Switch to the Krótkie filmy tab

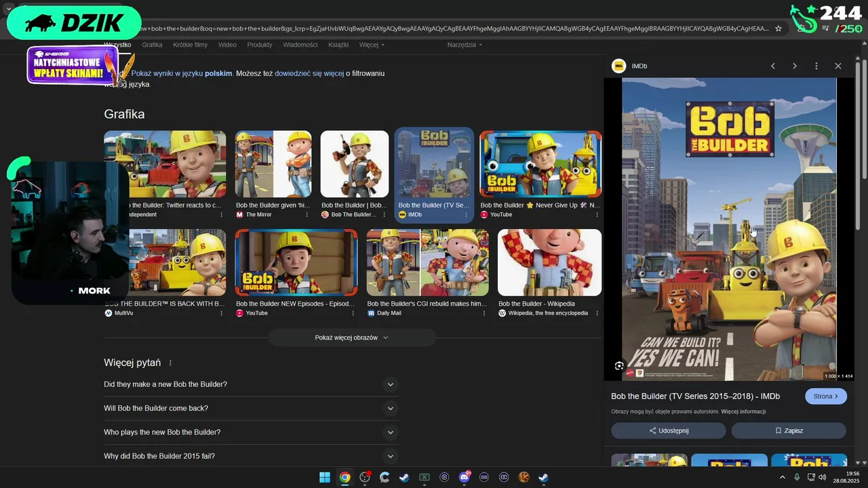190,45
